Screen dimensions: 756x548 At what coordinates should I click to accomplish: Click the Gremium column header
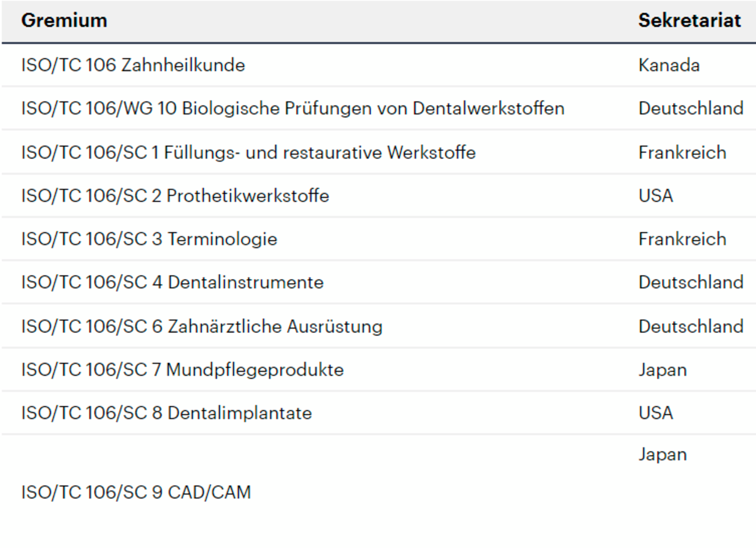64,20
